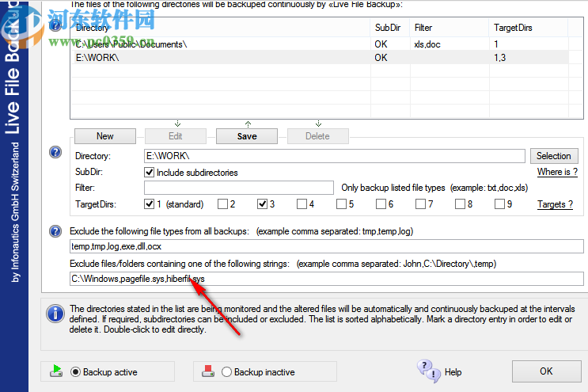Check TargetDir 2 checkbox
The image size is (588, 392).
tap(222, 204)
